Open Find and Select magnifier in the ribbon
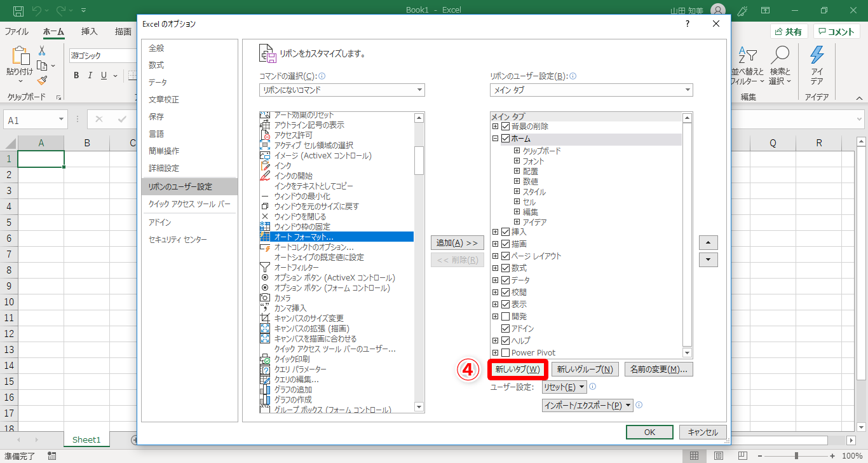Screen dimensions: 868x463 780,66
